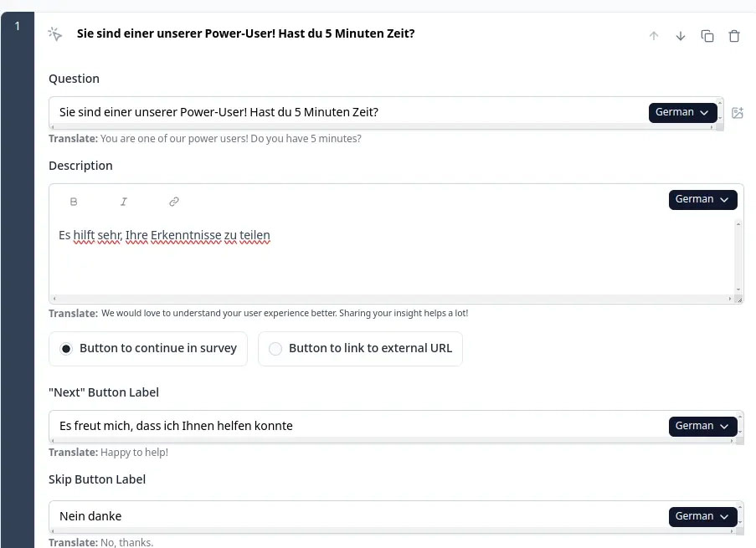Click into the description text area
This screenshot has height=548, width=756.
click(x=392, y=255)
